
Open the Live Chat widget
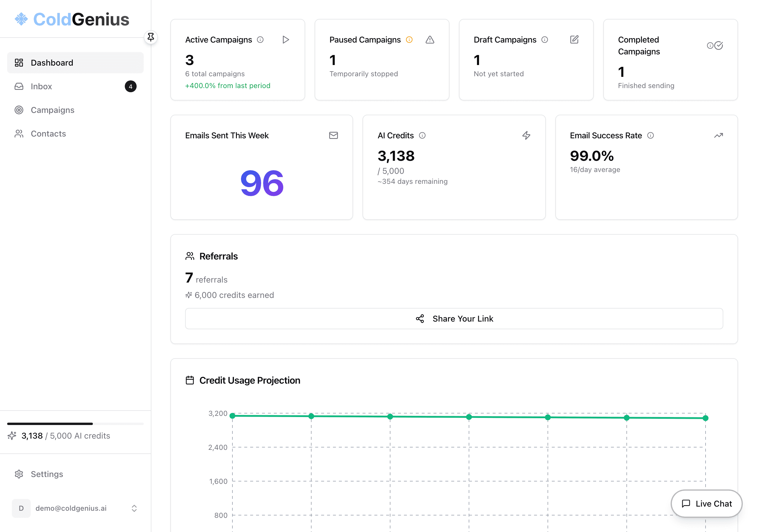coord(706,503)
